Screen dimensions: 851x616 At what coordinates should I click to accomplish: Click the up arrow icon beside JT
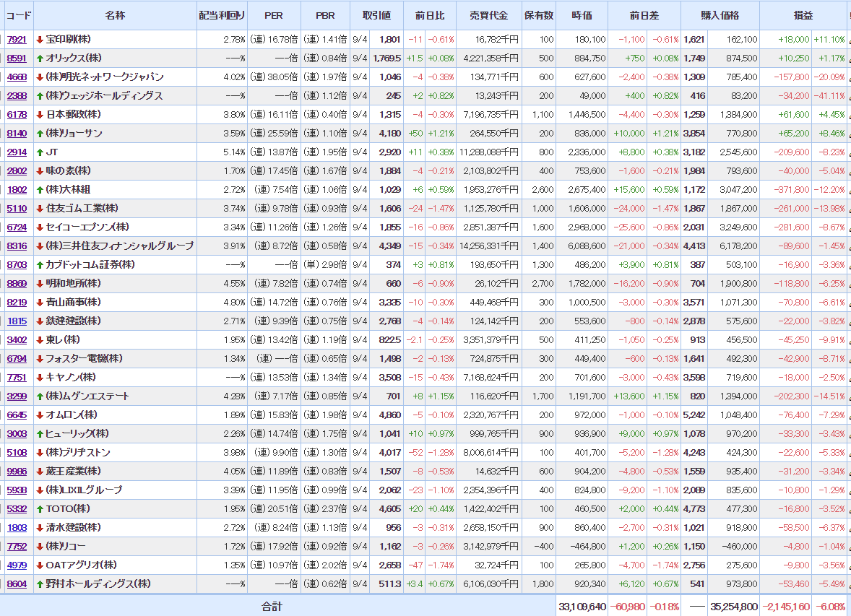40,152
